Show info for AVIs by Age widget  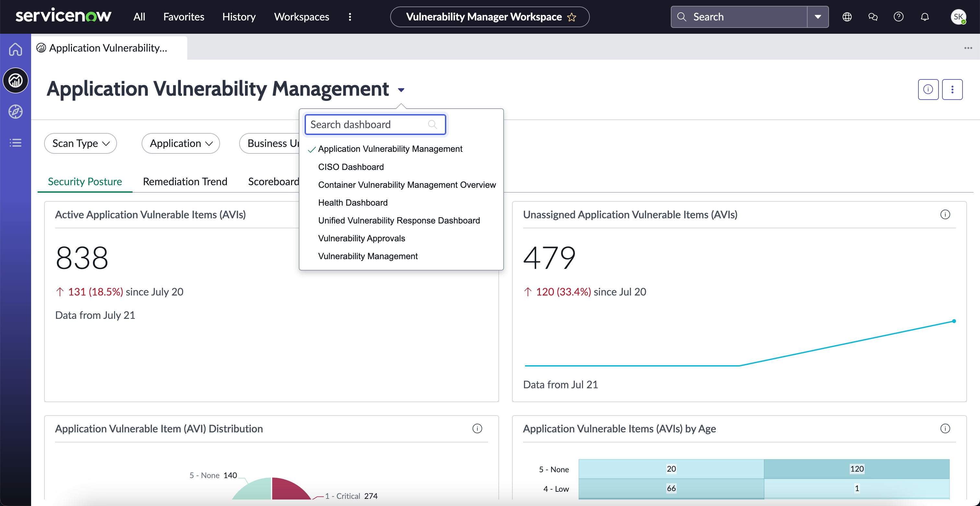coord(945,429)
